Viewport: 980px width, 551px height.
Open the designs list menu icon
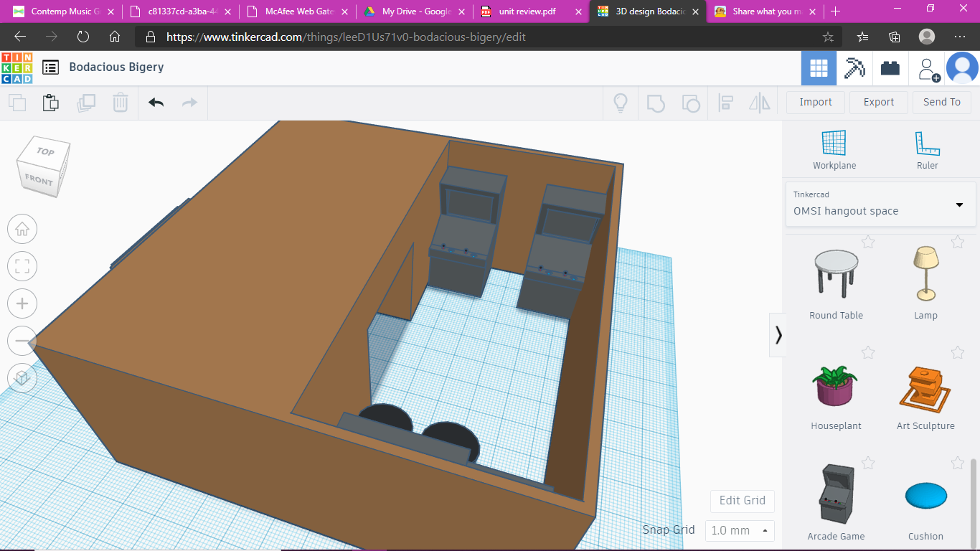tap(50, 67)
